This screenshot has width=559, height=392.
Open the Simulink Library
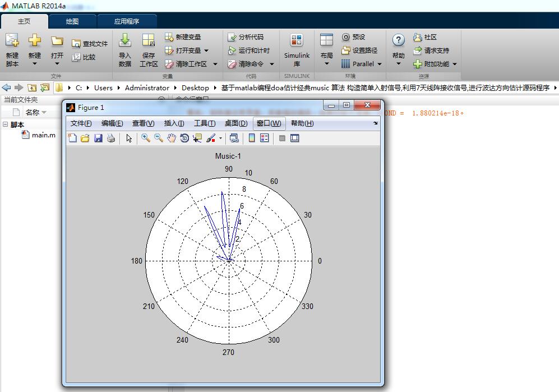tap(297, 50)
